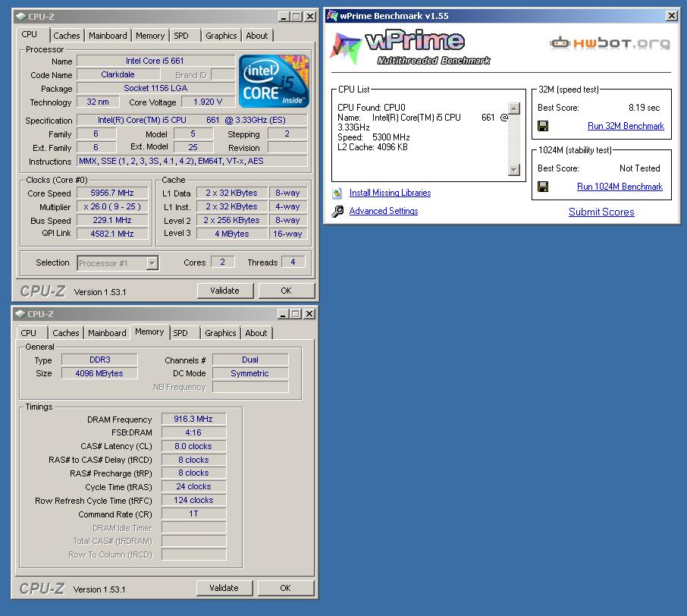Click the tRFC 124 clocks value

193,500
